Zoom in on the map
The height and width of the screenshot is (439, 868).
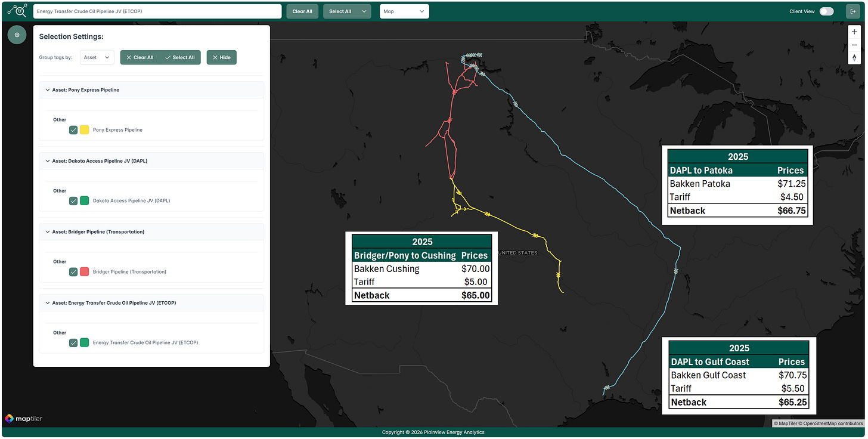[854, 32]
